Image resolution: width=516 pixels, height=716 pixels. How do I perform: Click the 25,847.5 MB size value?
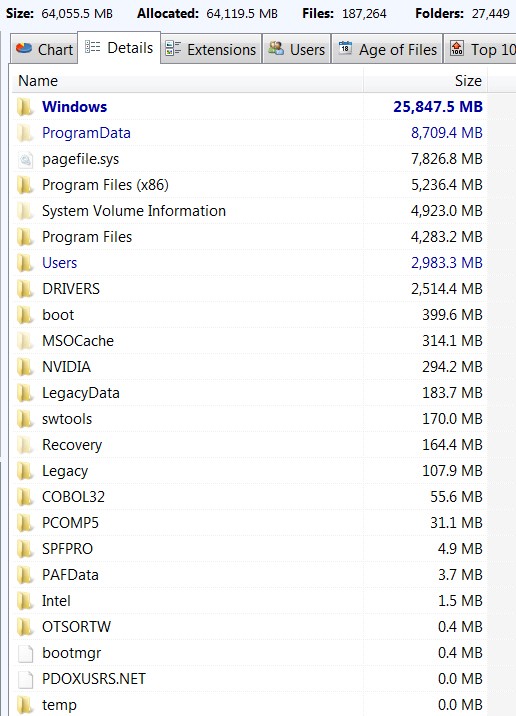tap(438, 107)
